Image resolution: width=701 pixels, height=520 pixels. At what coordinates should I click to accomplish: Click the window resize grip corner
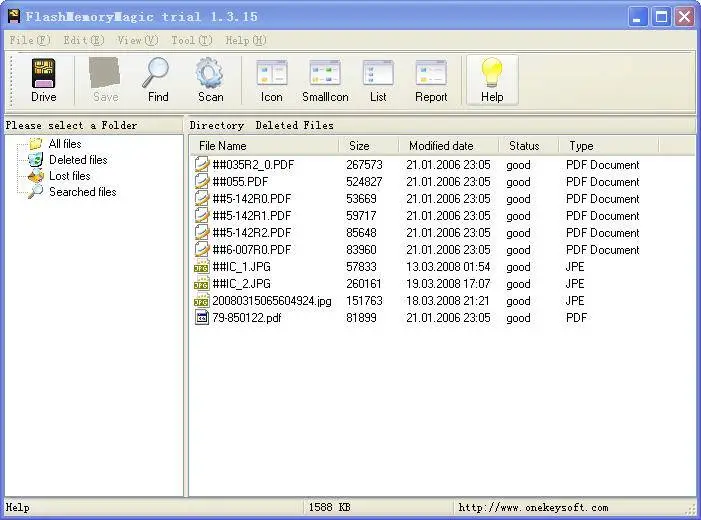[x=691, y=509]
